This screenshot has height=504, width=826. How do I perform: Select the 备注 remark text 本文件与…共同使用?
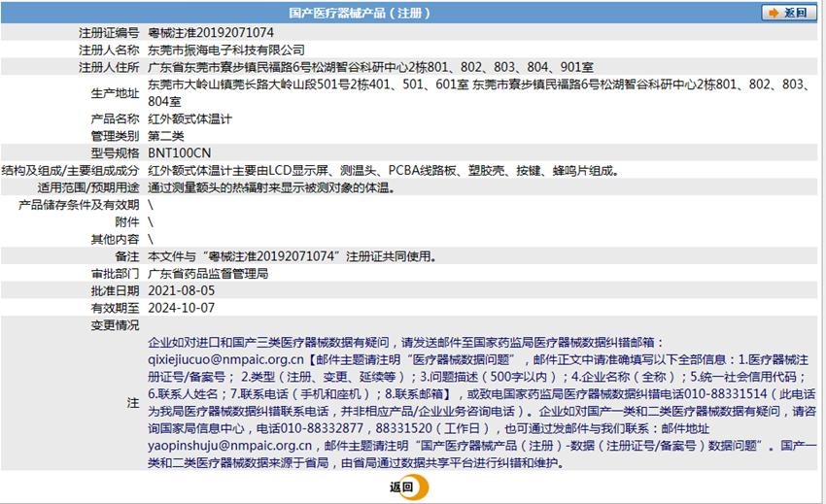[x=292, y=256]
